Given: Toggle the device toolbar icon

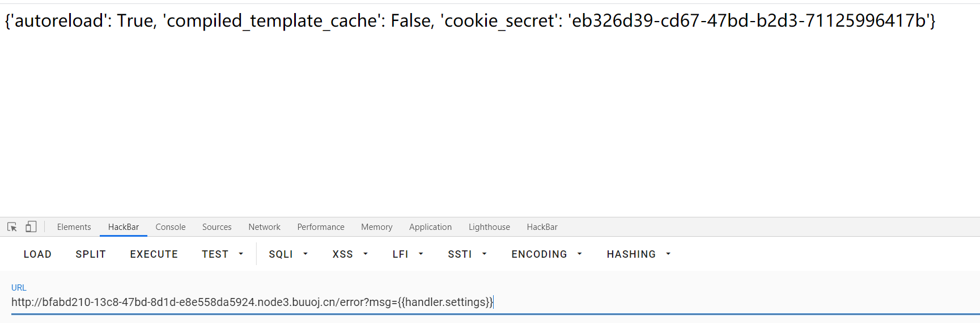Looking at the screenshot, I should 31,227.
